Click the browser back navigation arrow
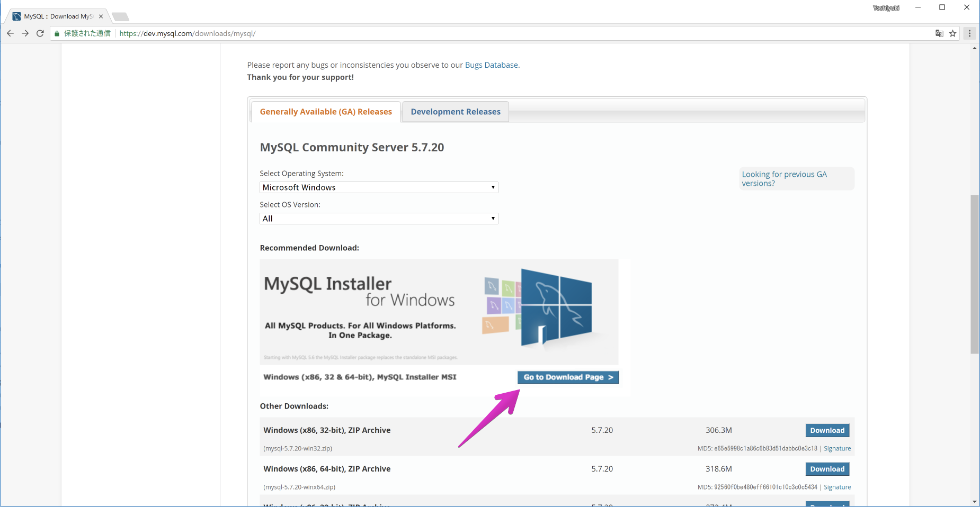Viewport: 980px width, 507px height. click(11, 33)
